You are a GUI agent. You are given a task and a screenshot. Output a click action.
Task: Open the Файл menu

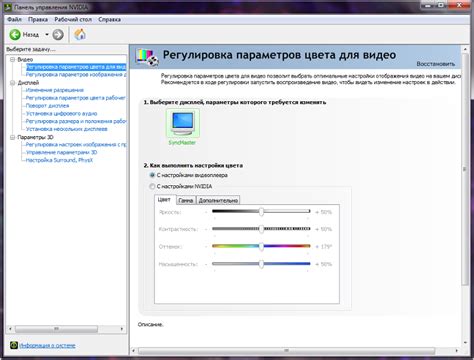(14, 20)
